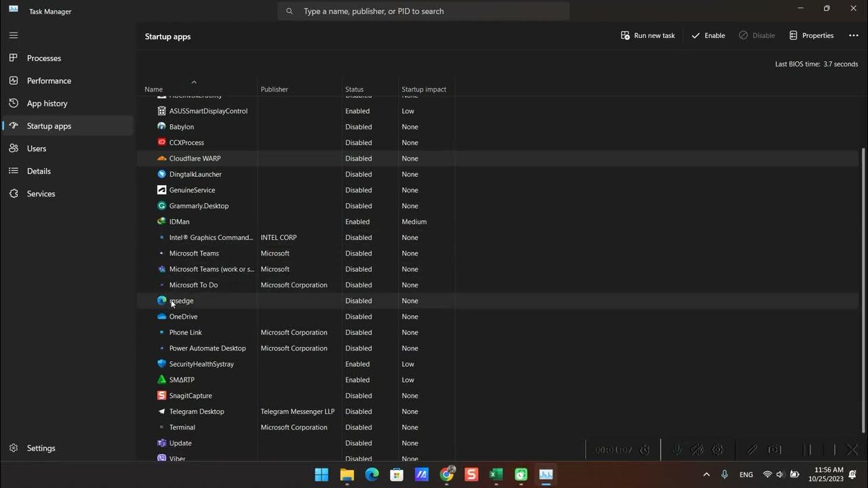
Task: Select the CCXProcess icon
Action: pyautogui.click(x=161, y=142)
